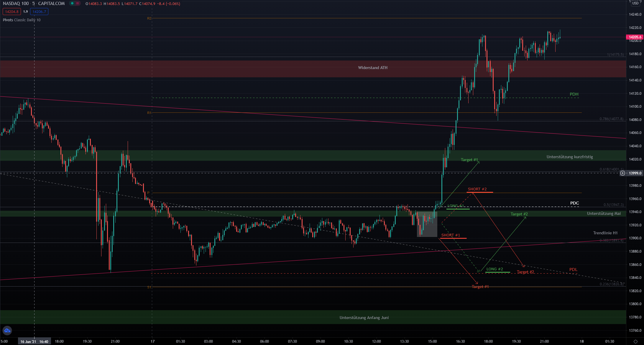The height and width of the screenshot is (345, 644).
Task: Click the 16 Jun '21 16:40 time marker
Action: (x=34, y=341)
